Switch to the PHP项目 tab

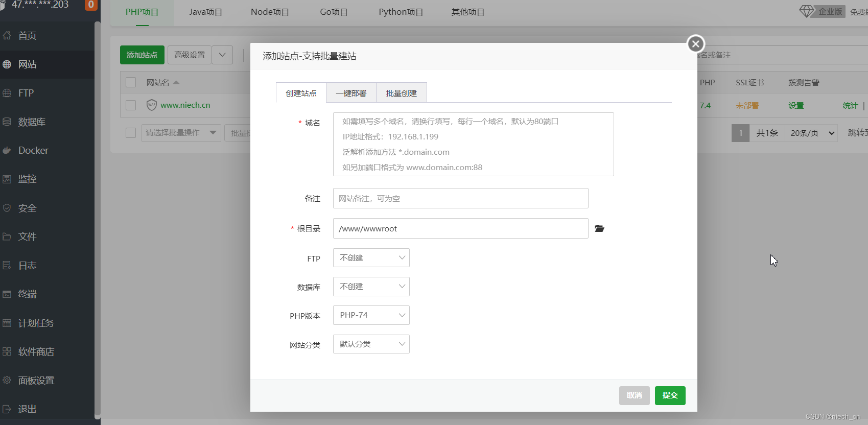(x=142, y=12)
